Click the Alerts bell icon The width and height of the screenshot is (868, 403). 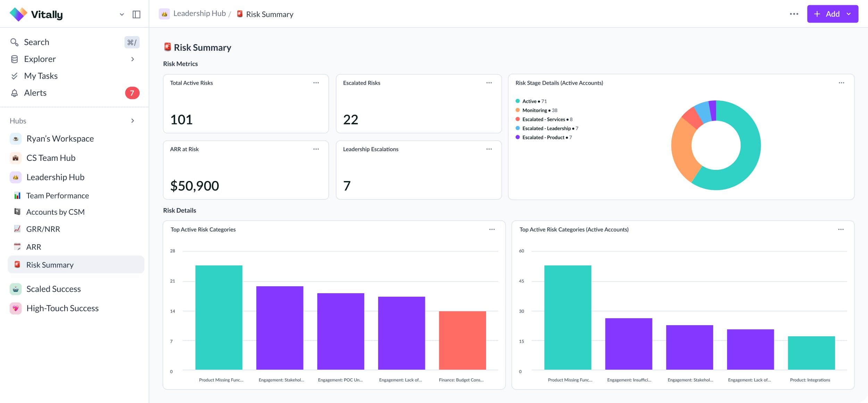pos(14,93)
